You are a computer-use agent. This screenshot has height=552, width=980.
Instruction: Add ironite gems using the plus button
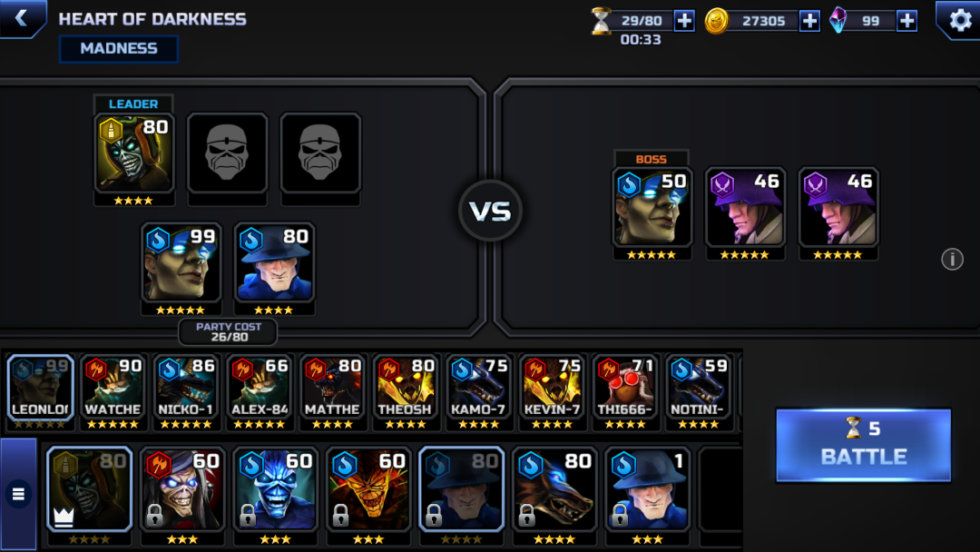point(906,21)
